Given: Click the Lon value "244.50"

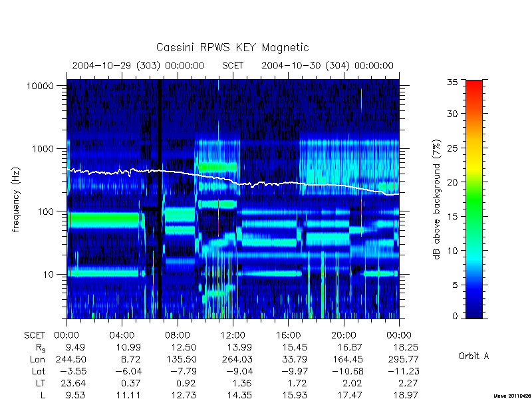Looking at the screenshot, I should [x=70, y=359].
